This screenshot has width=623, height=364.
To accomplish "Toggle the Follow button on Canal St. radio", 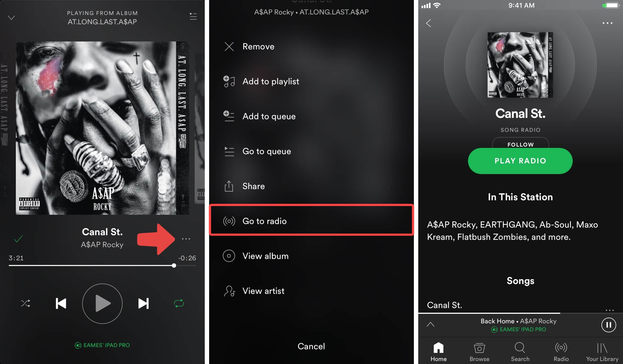I will 520,144.
